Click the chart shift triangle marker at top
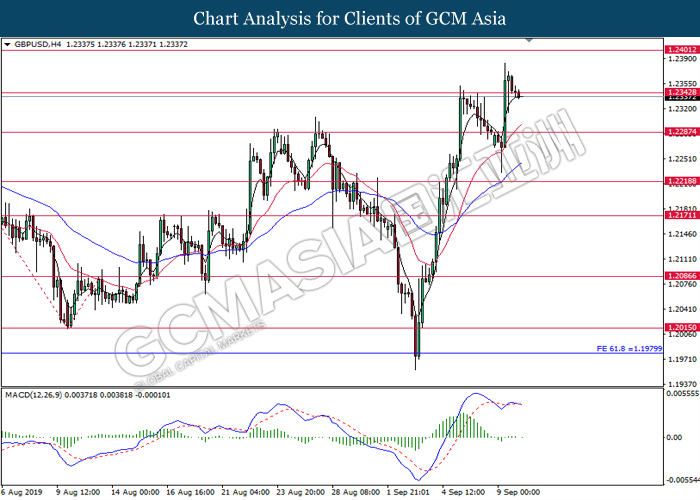The height and width of the screenshot is (500, 700). coord(529,40)
